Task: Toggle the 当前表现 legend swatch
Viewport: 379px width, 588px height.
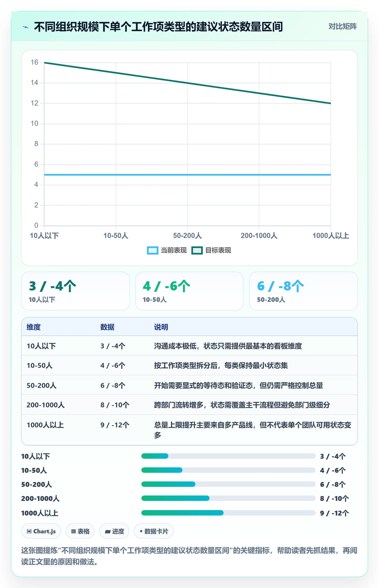Action: click(152, 250)
